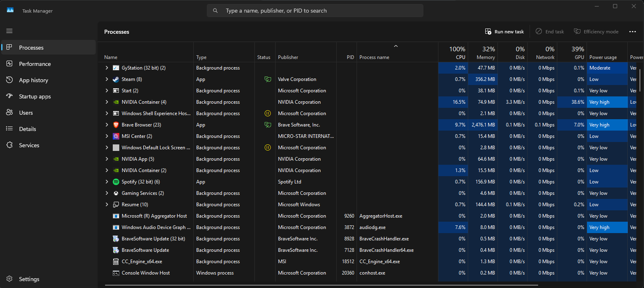
Task: Expand the NVIDIA Container (4) group
Action: click(107, 102)
